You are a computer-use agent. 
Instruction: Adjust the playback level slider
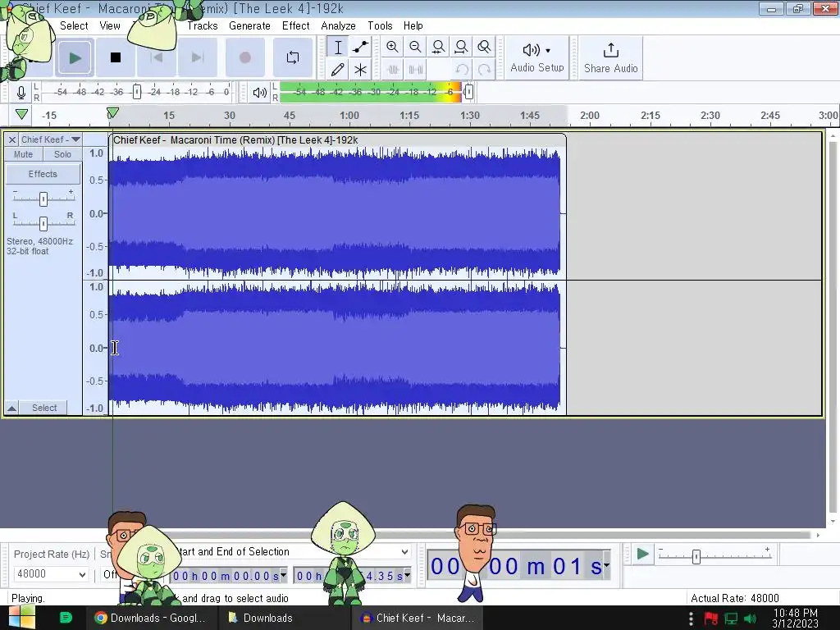tap(468, 92)
